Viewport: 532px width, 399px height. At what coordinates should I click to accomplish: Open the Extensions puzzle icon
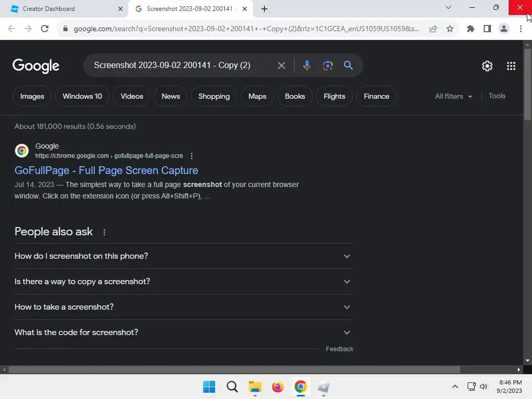click(471, 29)
